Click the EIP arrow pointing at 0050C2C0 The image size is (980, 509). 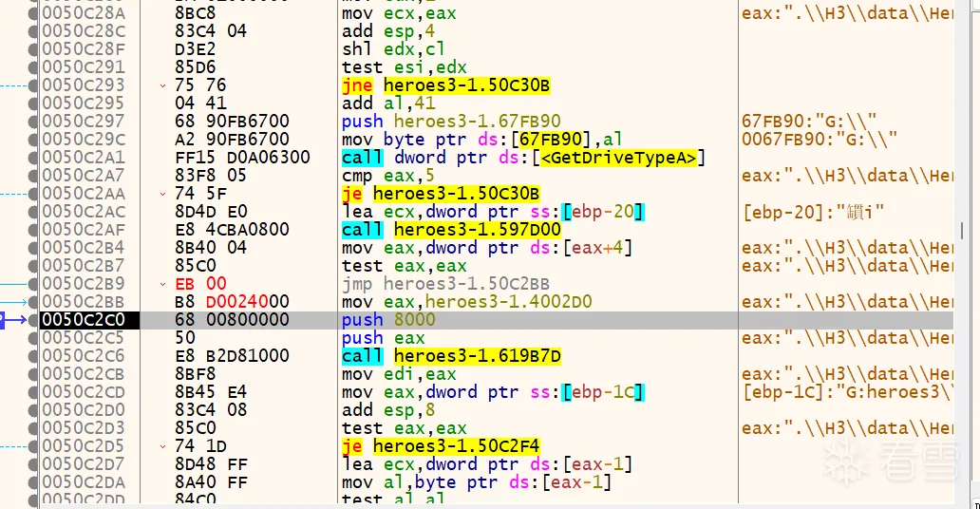tap(17, 320)
